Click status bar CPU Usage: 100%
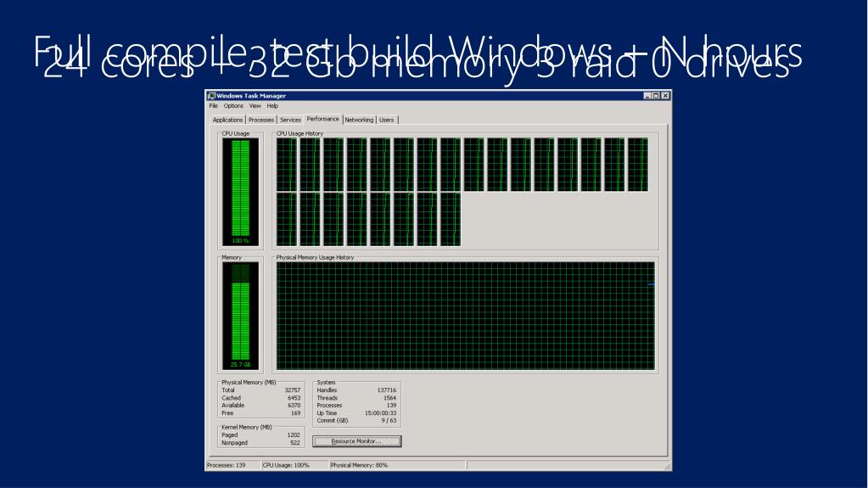 [x=286, y=465]
